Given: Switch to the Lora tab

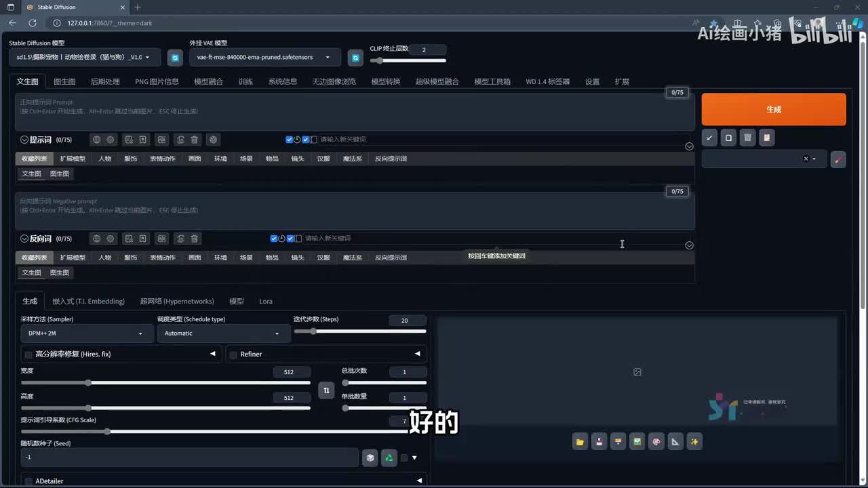Looking at the screenshot, I should pyautogui.click(x=266, y=301).
